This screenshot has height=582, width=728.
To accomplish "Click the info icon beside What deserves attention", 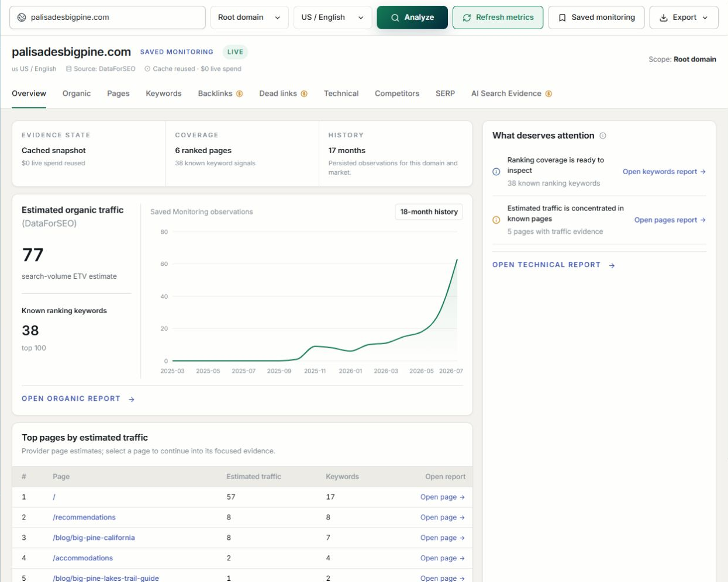I will pyautogui.click(x=603, y=136).
